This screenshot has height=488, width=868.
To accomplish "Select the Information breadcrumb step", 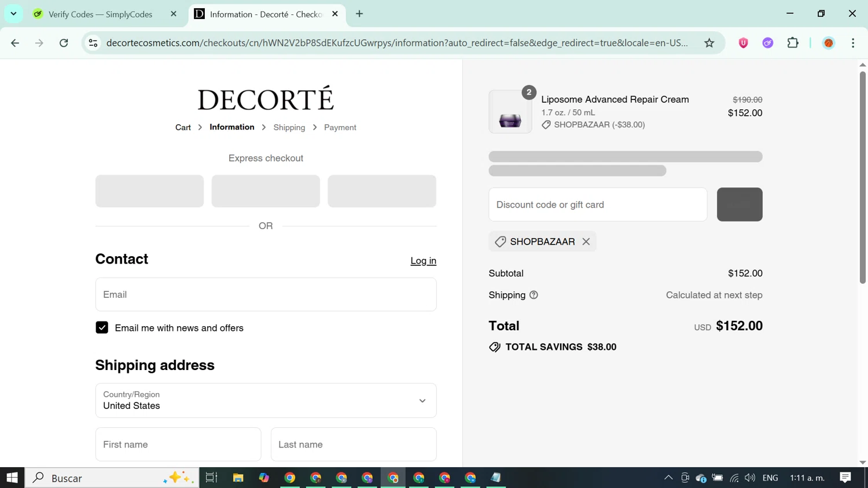I will tap(231, 127).
